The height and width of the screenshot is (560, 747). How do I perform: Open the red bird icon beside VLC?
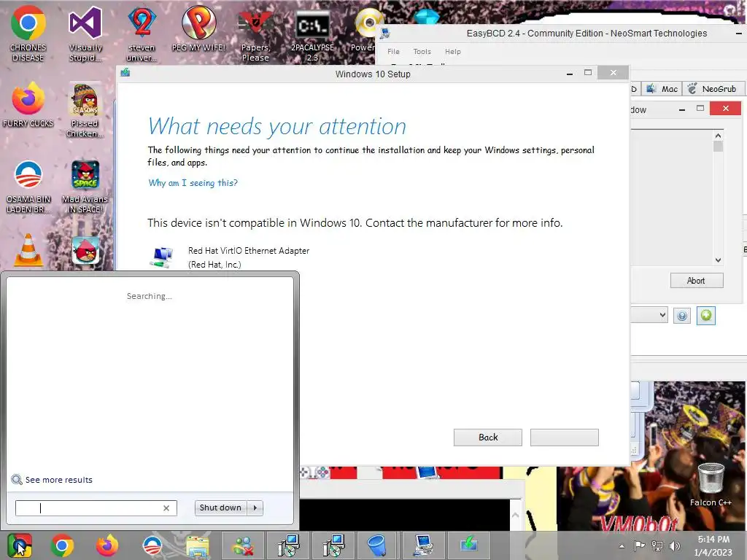86,251
